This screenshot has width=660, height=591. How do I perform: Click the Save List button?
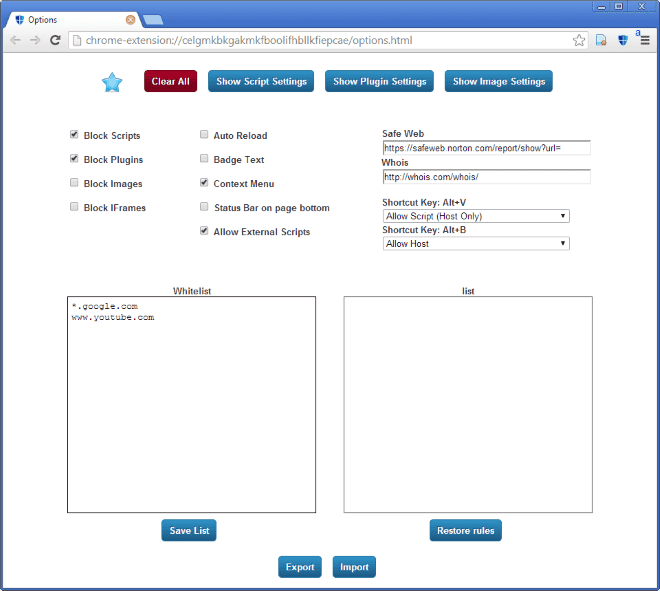click(x=189, y=530)
